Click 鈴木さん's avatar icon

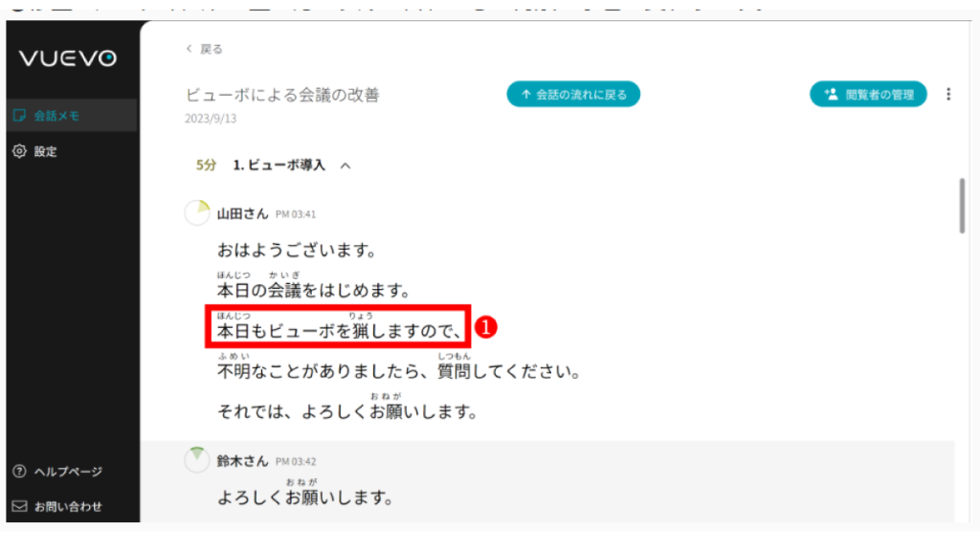(x=197, y=460)
